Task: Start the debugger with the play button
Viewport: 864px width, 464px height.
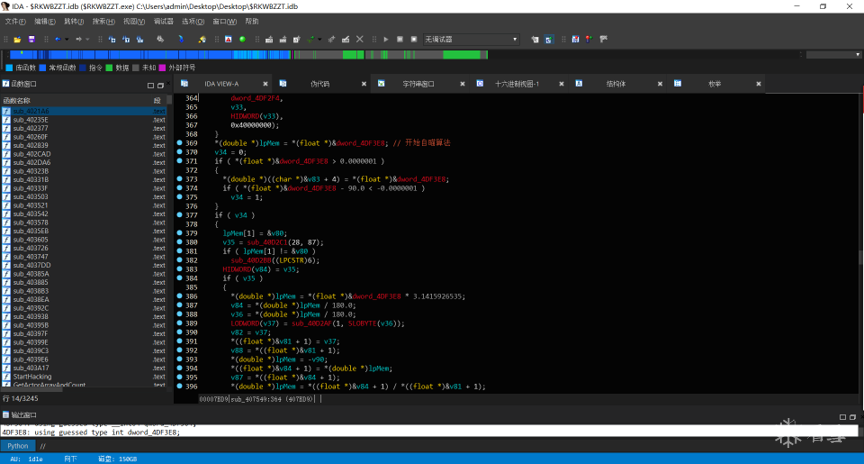Action: point(386,40)
